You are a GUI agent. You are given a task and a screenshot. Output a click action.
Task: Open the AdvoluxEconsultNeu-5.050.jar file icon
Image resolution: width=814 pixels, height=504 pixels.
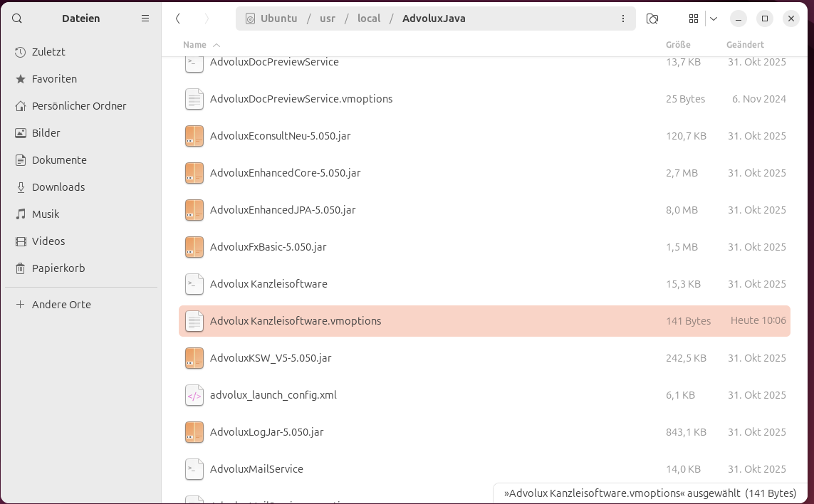(194, 136)
